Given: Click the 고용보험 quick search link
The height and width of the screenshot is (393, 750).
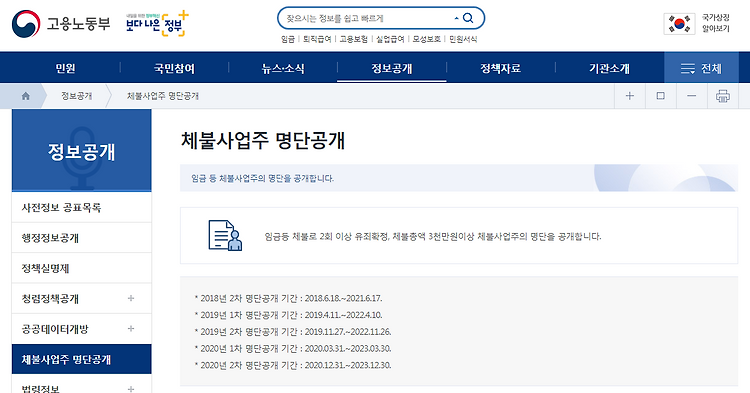Looking at the screenshot, I should (353, 39).
